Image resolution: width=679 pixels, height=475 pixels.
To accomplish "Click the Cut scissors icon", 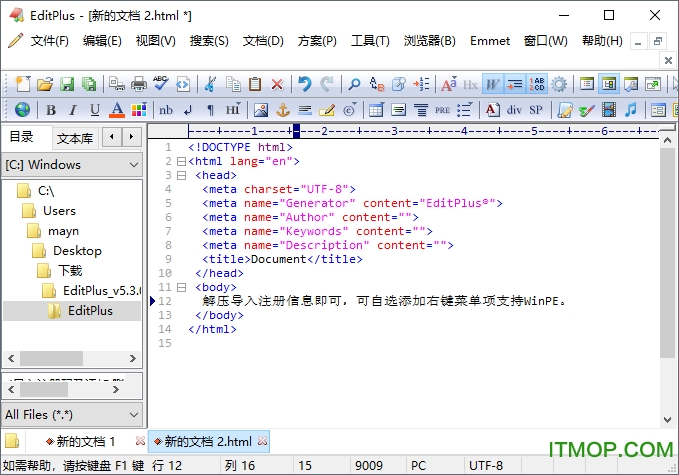I will 210,84.
